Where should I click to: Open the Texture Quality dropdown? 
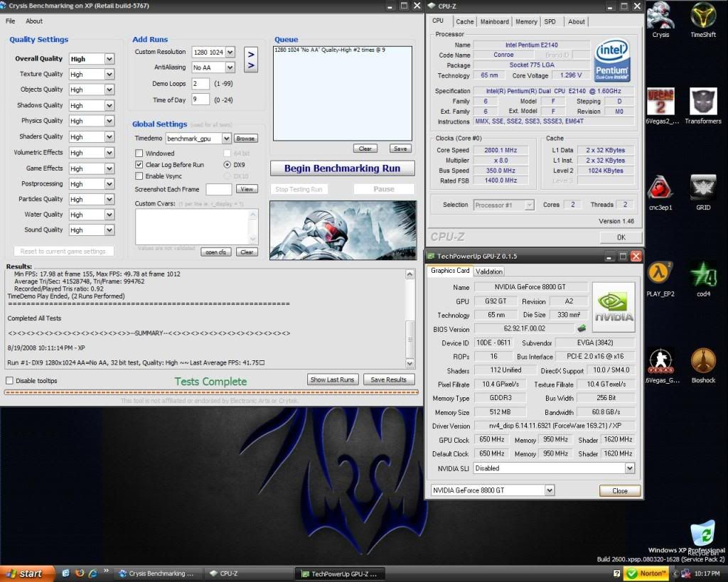click(109, 74)
